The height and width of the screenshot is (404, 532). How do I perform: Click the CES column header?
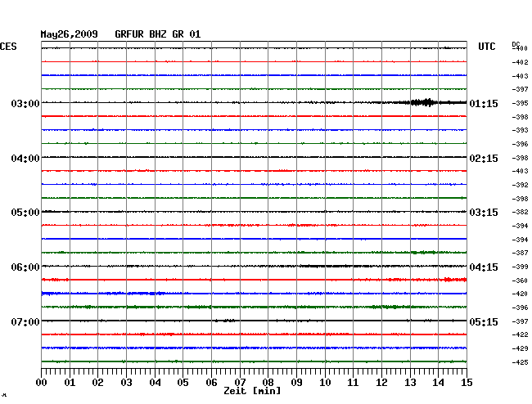8,47
